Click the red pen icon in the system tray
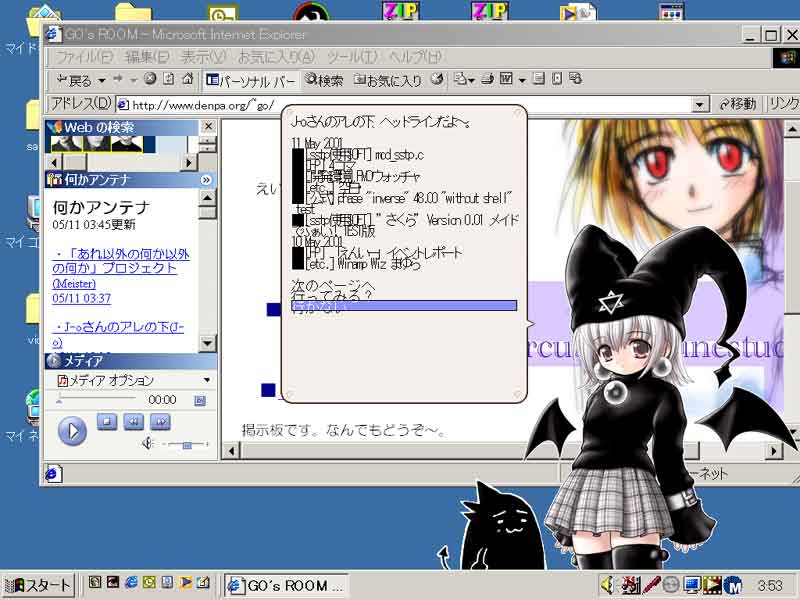 tap(652, 584)
